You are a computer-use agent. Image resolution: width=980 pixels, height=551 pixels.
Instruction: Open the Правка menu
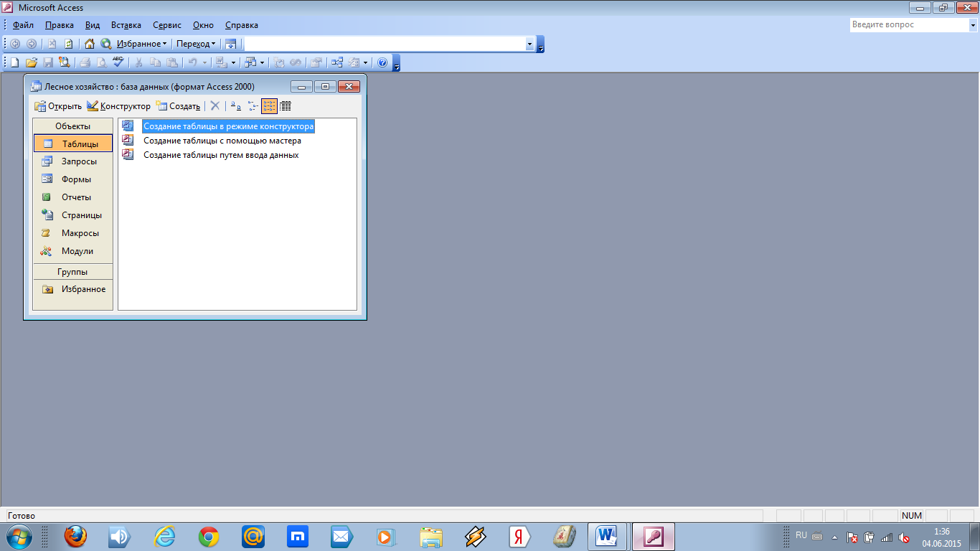click(59, 25)
